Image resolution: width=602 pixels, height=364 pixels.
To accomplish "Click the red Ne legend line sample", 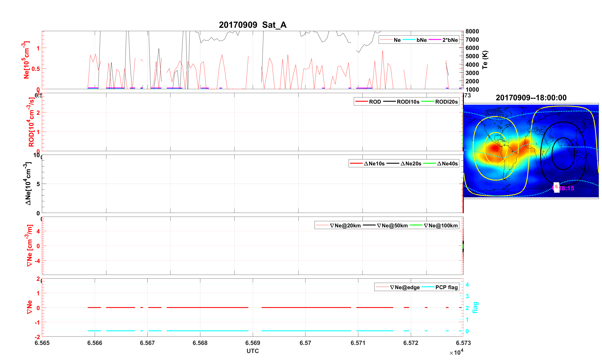I will point(386,40).
